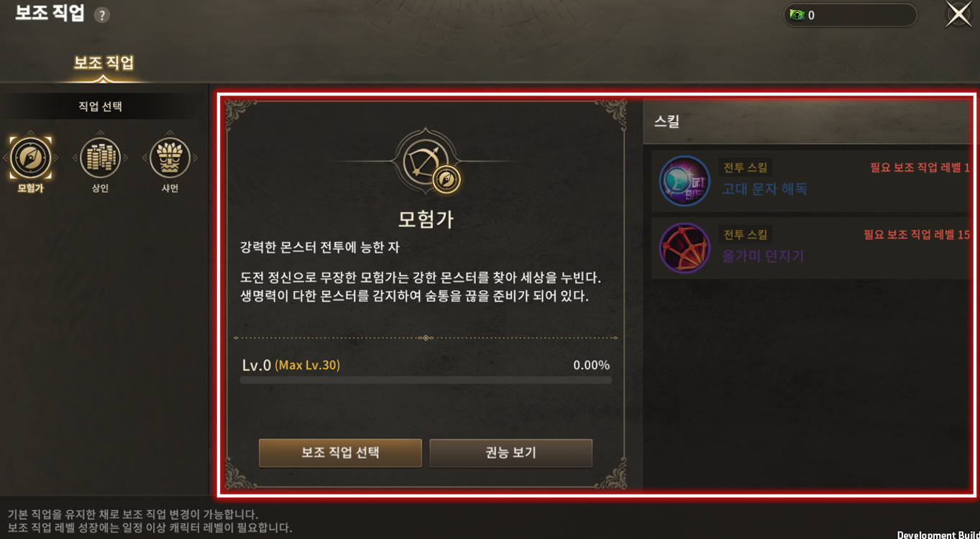Select the 샤먼 shaman mask icon
Viewport: 980px width, 539px height.
coord(170,157)
